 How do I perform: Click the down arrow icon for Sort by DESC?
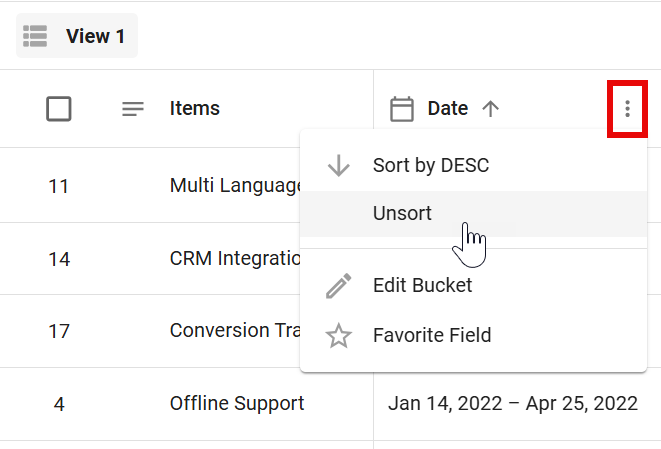pos(339,166)
